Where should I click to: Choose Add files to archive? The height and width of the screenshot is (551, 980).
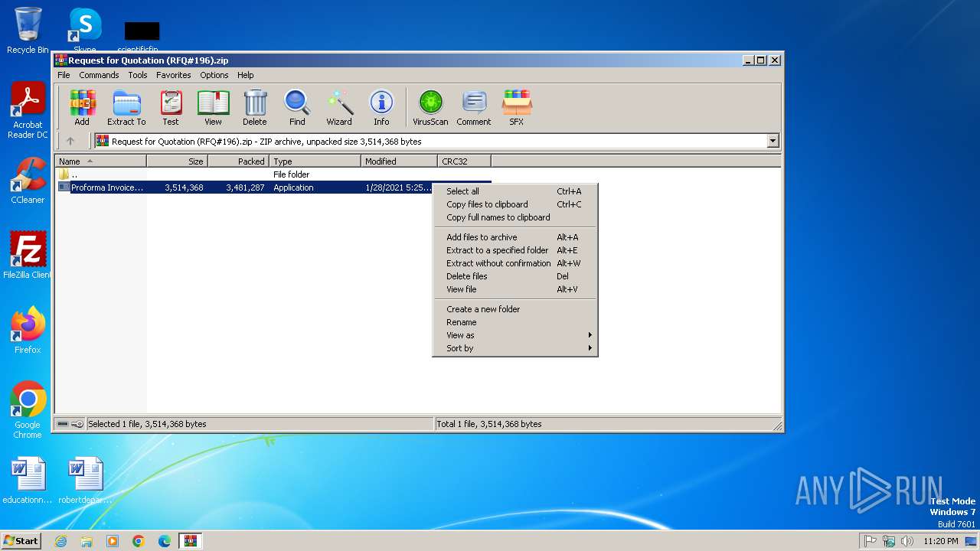(x=515, y=237)
